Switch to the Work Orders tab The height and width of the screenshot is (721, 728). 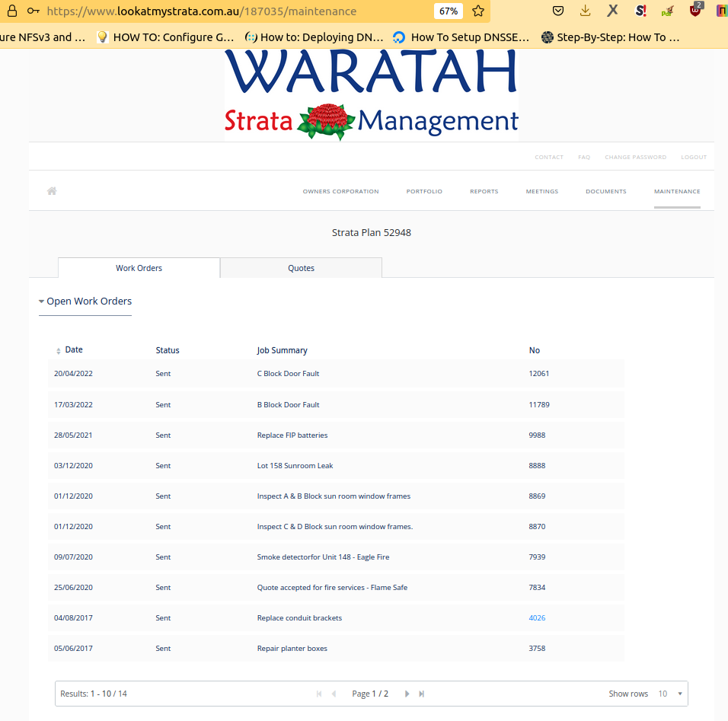point(139,268)
